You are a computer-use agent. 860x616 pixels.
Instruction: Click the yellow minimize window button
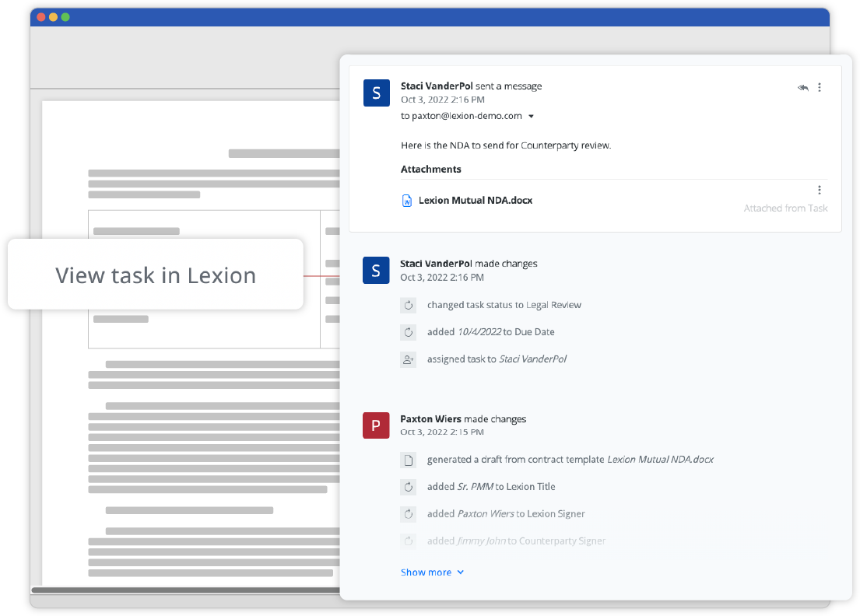point(53,17)
